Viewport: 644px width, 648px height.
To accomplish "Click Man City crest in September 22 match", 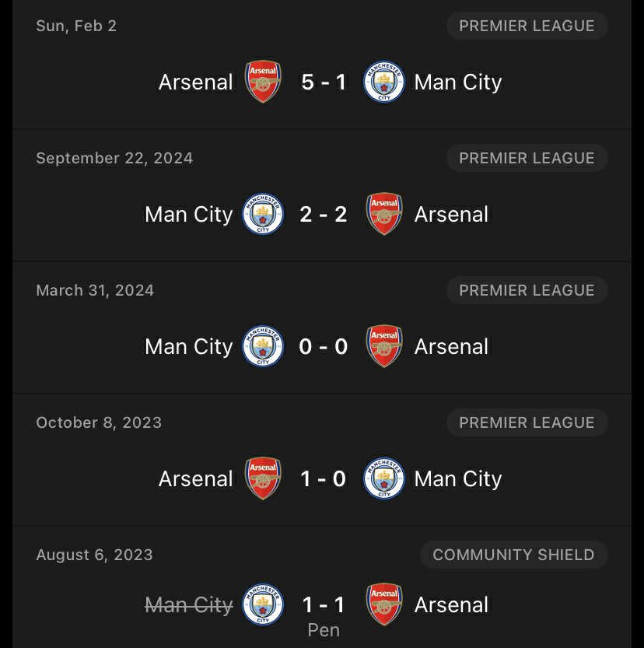I will [x=263, y=215].
